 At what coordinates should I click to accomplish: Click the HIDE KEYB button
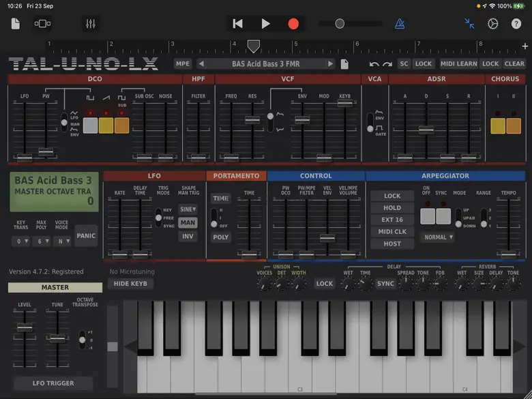pos(130,284)
